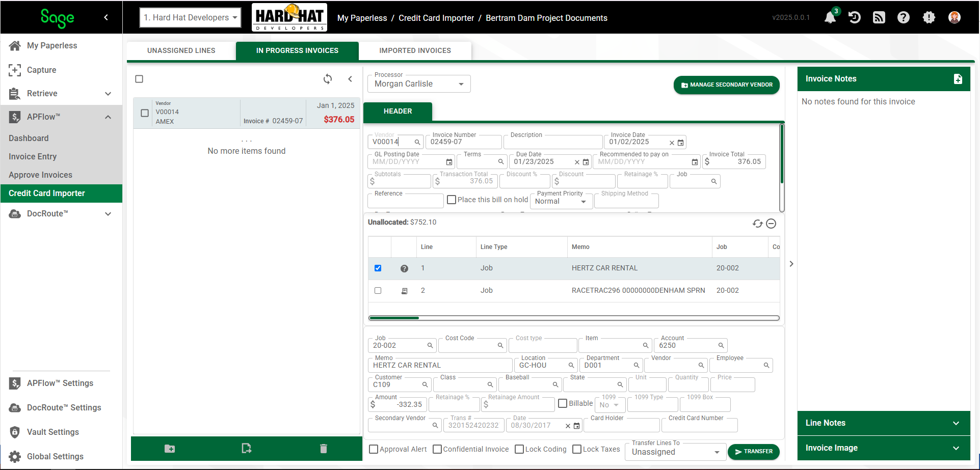Click the Manage Secondary Vendor button
The width and height of the screenshot is (980, 470).
click(x=727, y=85)
